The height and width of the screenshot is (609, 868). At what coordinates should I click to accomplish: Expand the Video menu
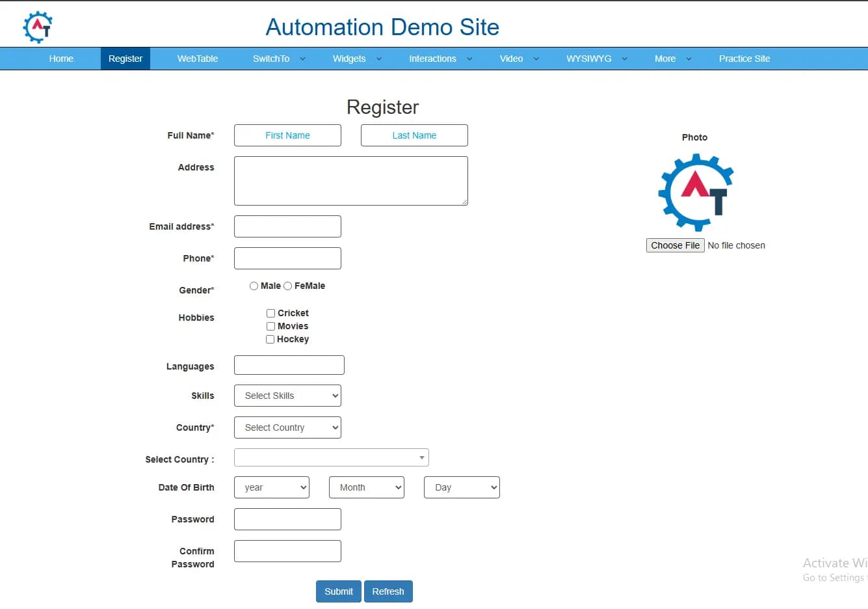coord(519,59)
